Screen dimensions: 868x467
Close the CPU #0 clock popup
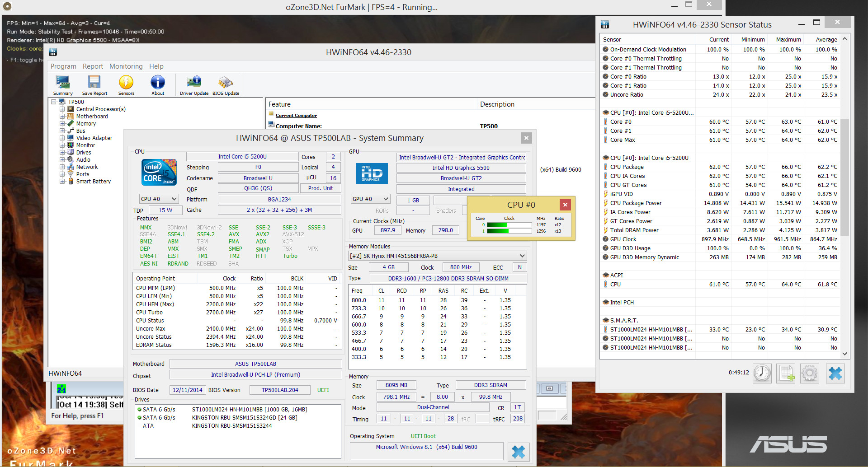(565, 205)
